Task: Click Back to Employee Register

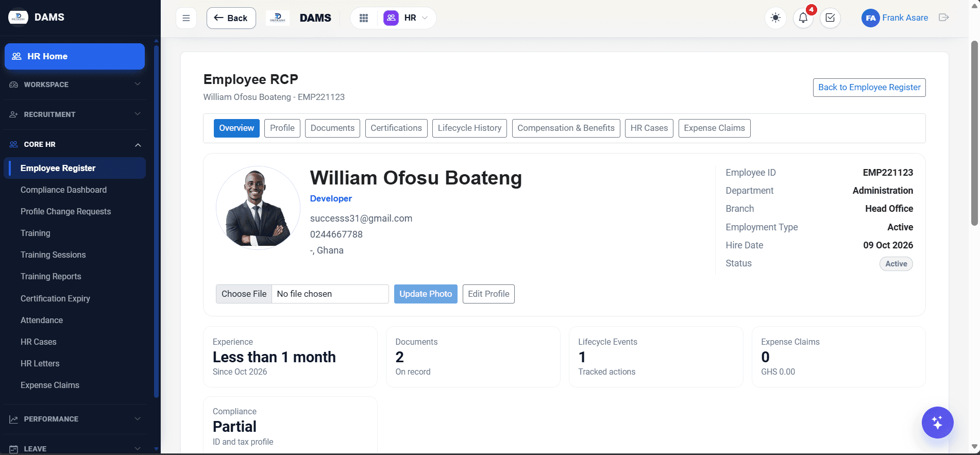Action: coord(869,88)
